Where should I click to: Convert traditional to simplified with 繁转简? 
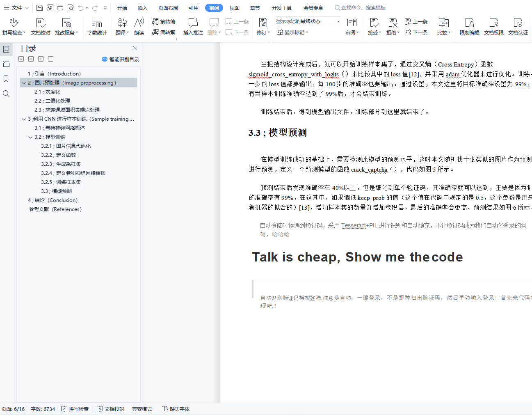(x=163, y=21)
